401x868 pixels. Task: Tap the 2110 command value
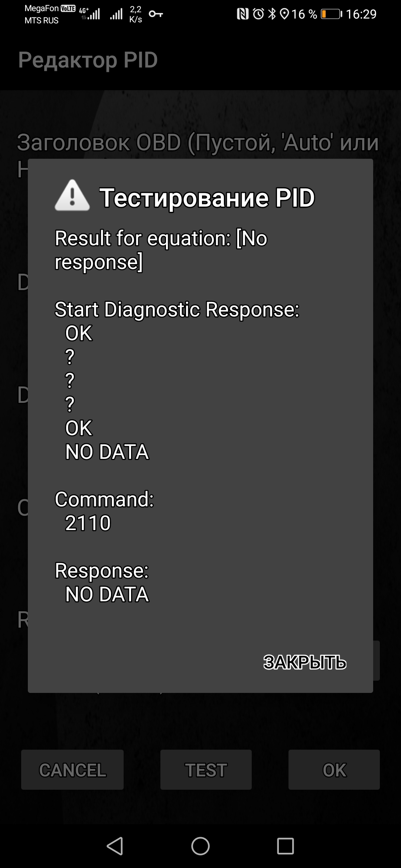[x=88, y=523]
